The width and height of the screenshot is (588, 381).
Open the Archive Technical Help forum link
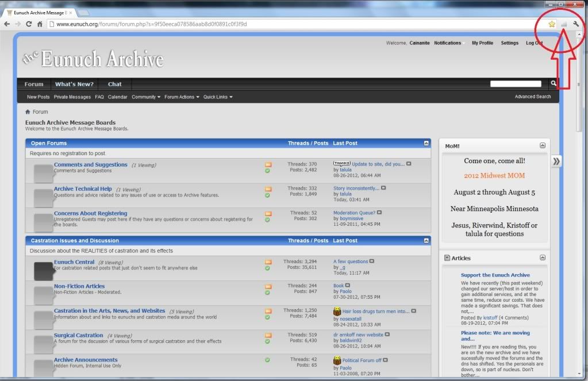click(x=83, y=188)
